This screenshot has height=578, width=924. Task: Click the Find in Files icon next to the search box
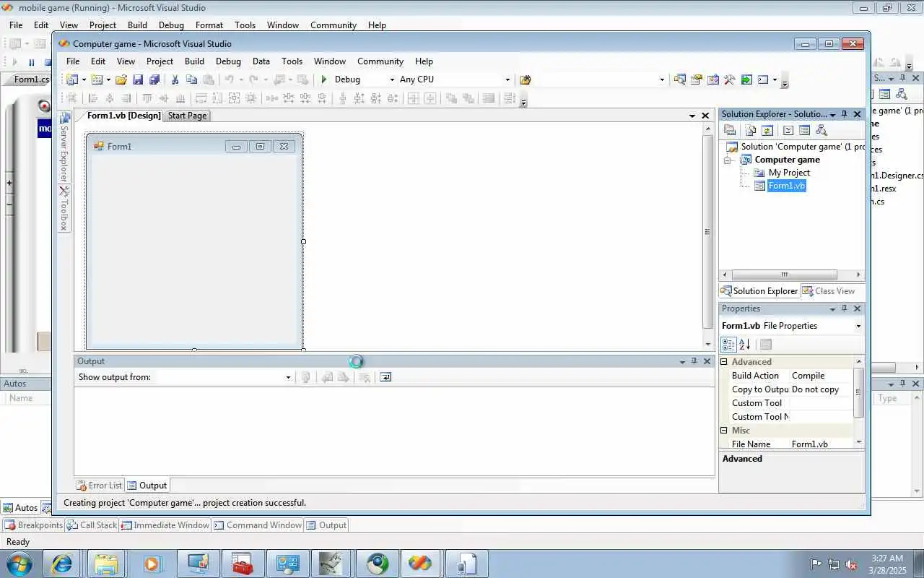pos(526,79)
